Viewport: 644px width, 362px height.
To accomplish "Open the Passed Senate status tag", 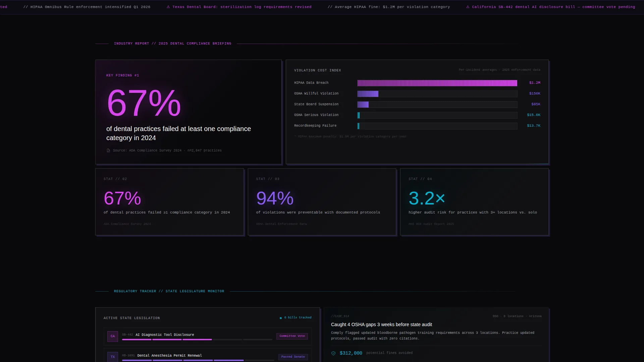I will pos(293,357).
